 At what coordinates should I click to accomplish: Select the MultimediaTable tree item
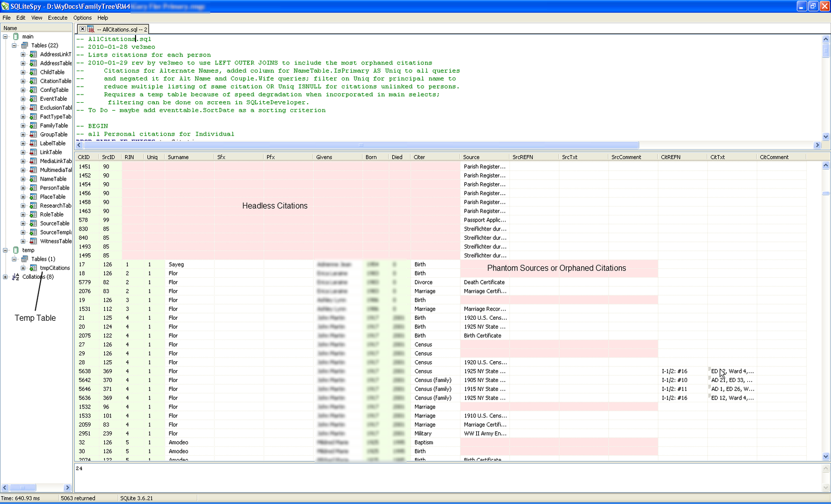(x=56, y=170)
